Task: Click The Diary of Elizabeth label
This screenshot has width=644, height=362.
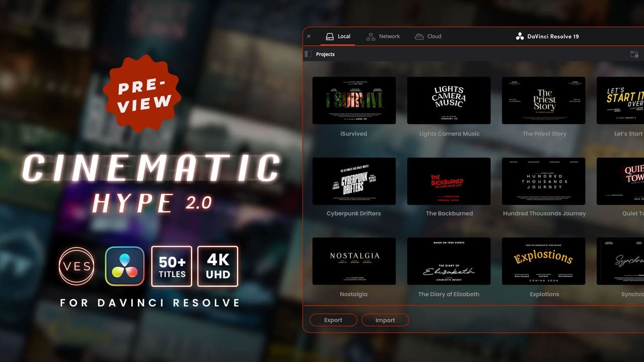Action: coord(449,294)
